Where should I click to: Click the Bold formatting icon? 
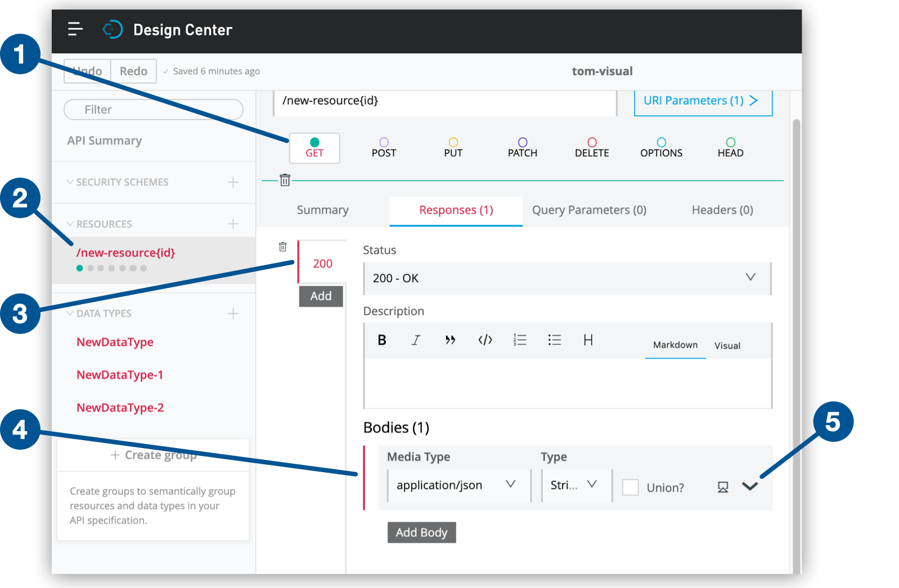(382, 340)
